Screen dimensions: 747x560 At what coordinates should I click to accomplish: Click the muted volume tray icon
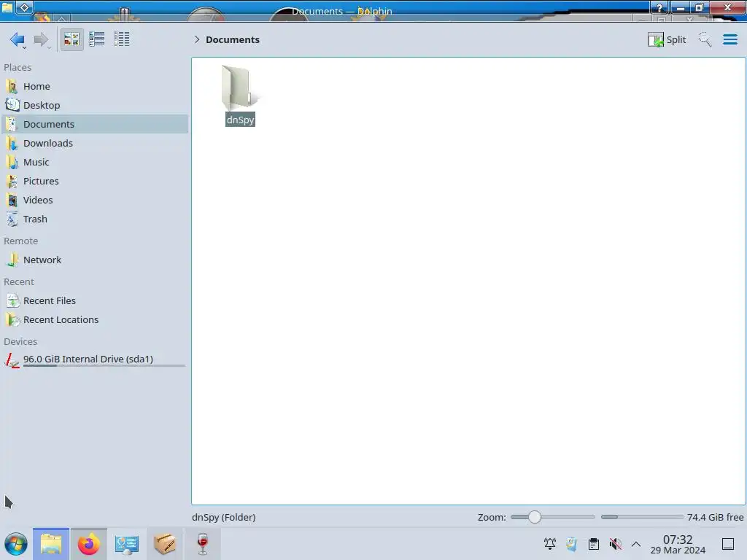pyautogui.click(x=616, y=544)
